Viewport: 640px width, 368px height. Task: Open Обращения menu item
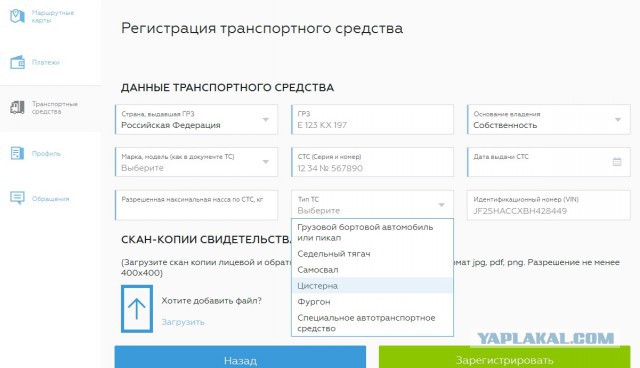50,199
